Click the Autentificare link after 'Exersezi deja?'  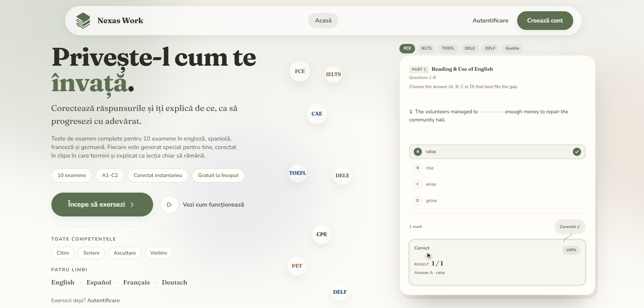103,301
